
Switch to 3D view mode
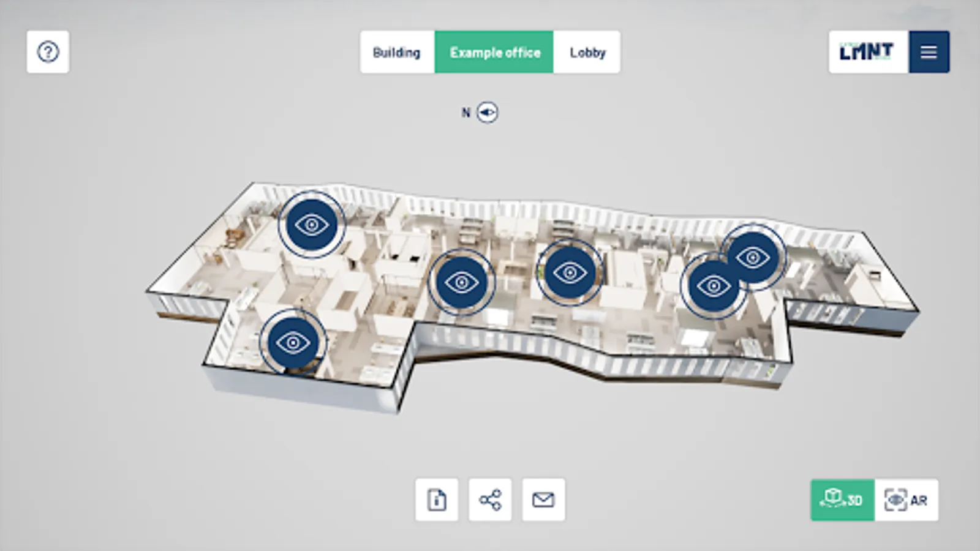tap(843, 500)
